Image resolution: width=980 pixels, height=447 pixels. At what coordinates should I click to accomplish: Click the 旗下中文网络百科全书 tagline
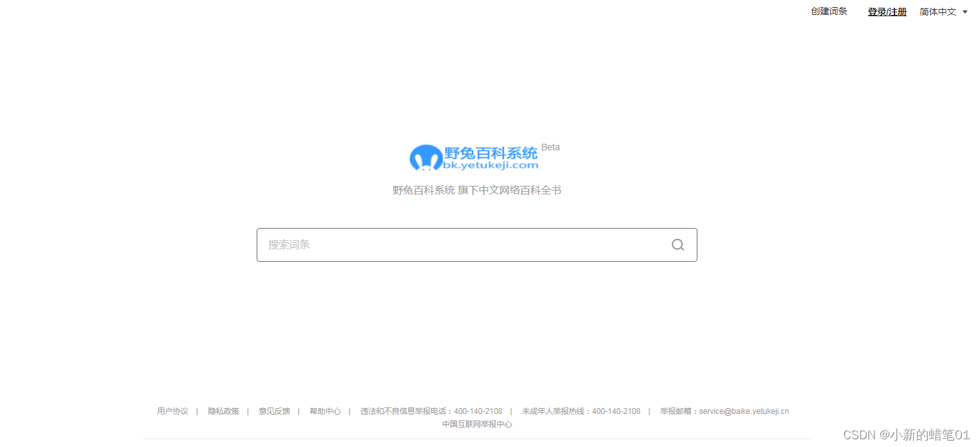click(509, 190)
